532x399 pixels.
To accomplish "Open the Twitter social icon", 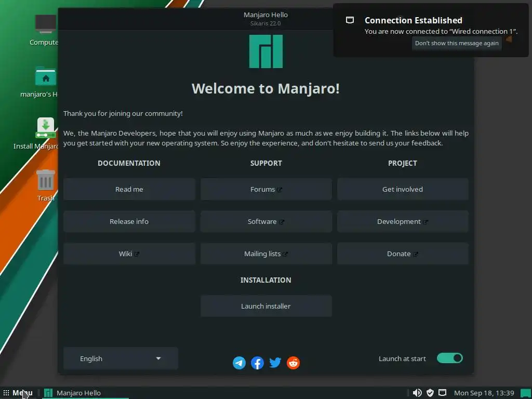I will [275, 362].
